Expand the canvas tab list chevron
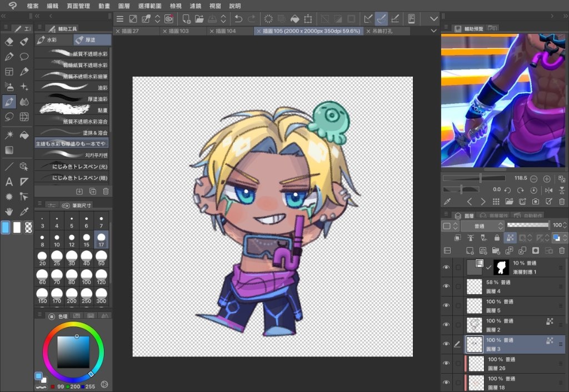Screen dimensions: 569x392 point(433,31)
